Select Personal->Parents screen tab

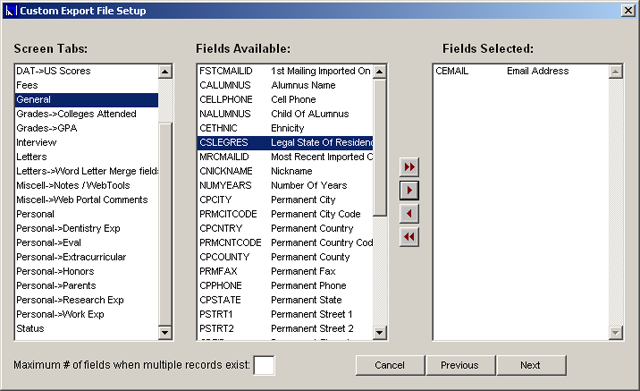[x=87, y=286]
